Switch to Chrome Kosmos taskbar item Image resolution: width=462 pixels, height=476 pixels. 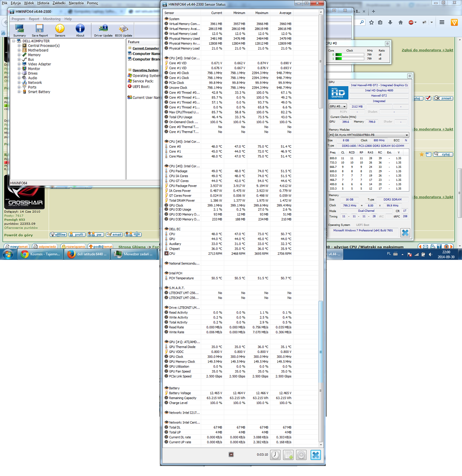point(40,254)
